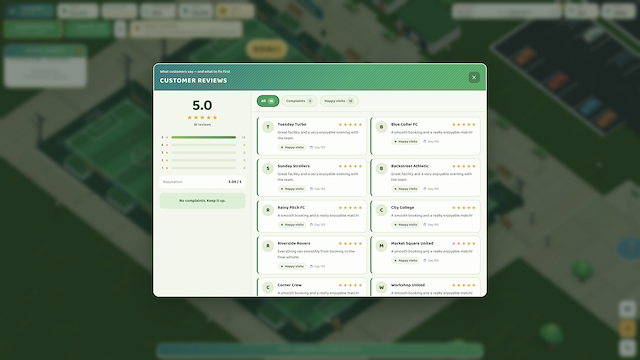Click the City College 'C' avatar

click(381, 210)
